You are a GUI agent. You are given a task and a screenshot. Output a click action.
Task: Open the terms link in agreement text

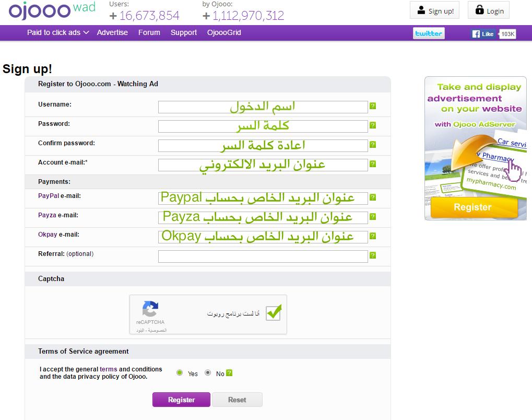click(108, 369)
